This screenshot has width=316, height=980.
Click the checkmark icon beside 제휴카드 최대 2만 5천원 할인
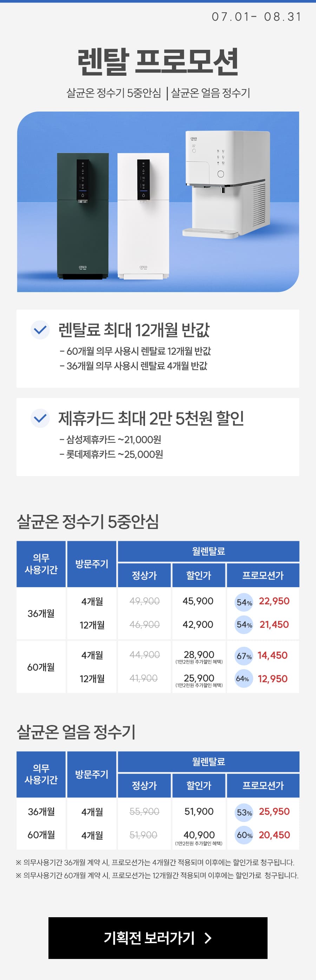click(x=40, y=418)
